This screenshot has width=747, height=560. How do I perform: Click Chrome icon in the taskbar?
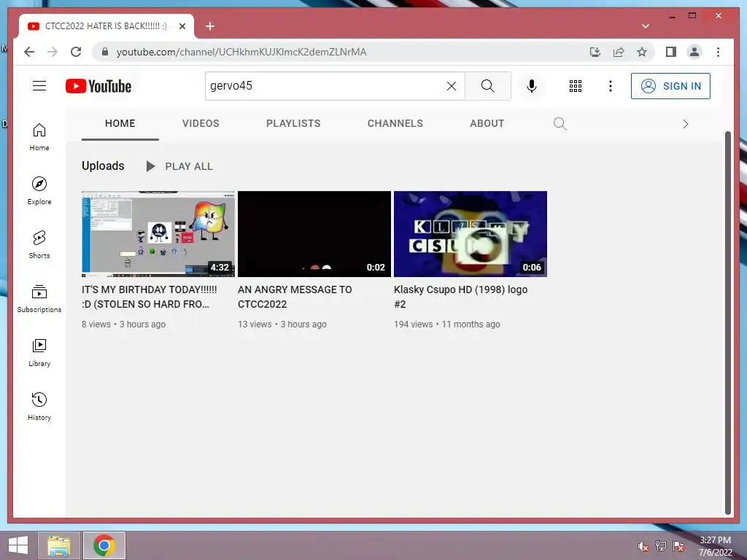pos(104,545)
